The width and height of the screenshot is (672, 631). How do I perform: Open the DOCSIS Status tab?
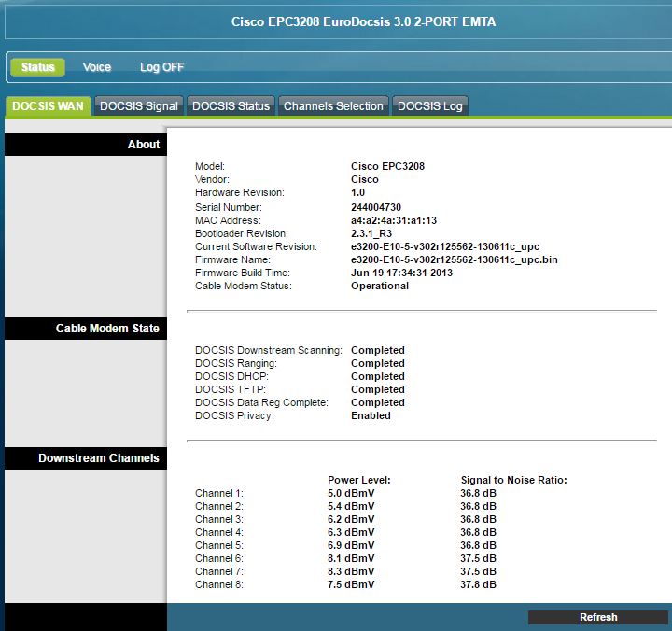coord(231,106)
